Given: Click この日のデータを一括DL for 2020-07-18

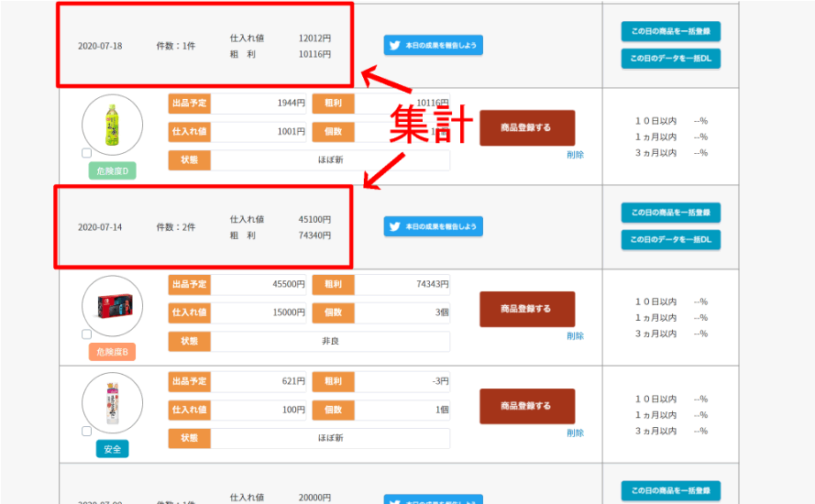Looking at the screenshot, I should [670, 59].
